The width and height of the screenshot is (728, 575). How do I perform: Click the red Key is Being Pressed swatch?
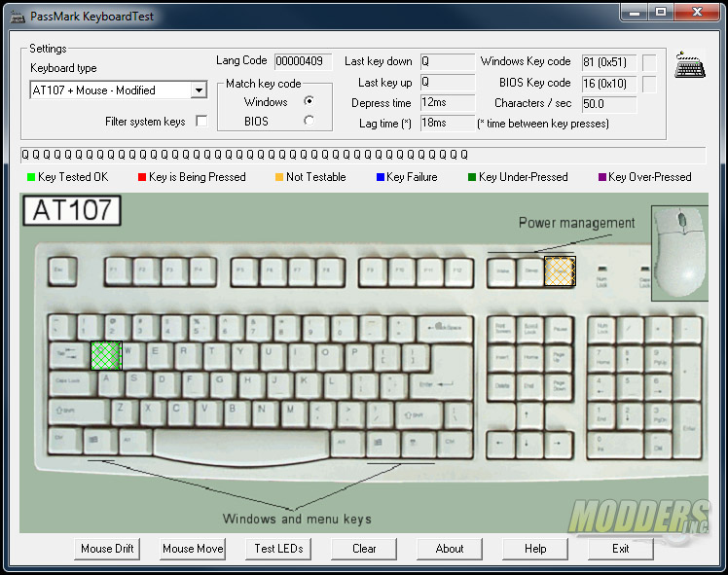pos(142,177)
